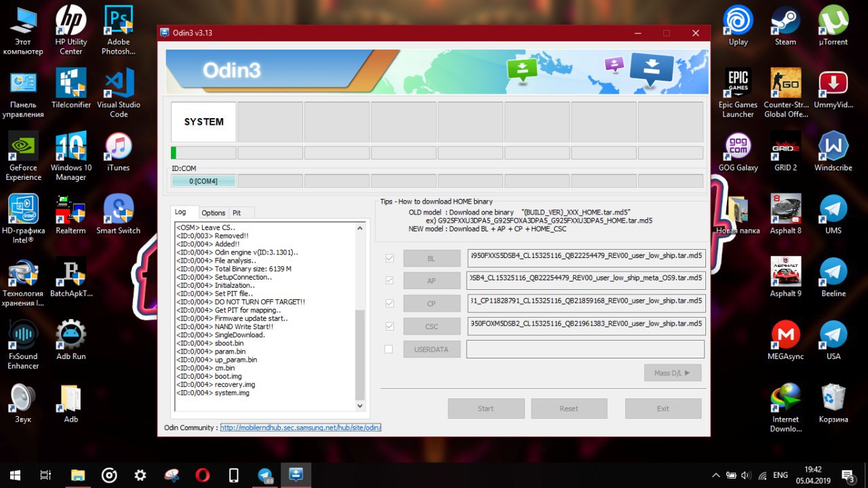Viewport: 868px width, 488px height.
Task: Click the BL firmware path field
Action: (586, 258)
